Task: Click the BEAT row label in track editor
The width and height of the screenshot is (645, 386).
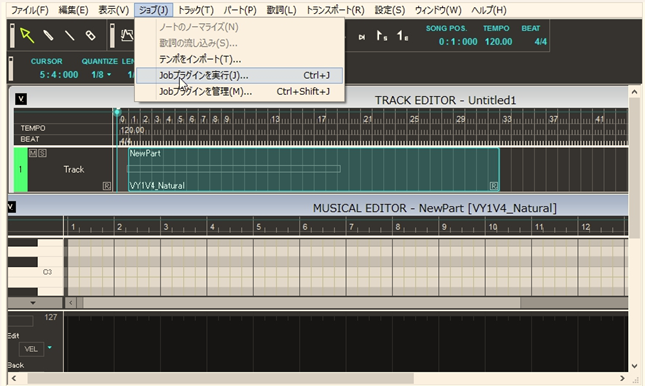Action: 30,139
